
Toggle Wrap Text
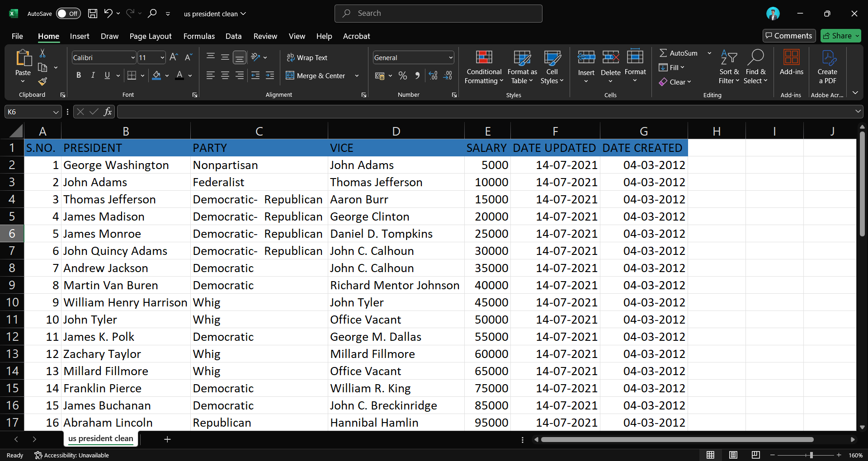tap(307, 58)
